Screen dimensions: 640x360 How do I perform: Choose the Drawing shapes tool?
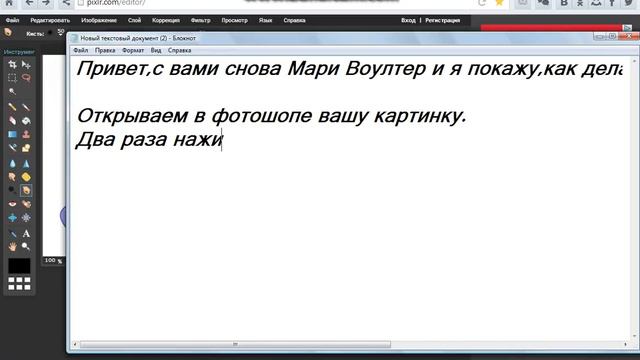point(26,148)
